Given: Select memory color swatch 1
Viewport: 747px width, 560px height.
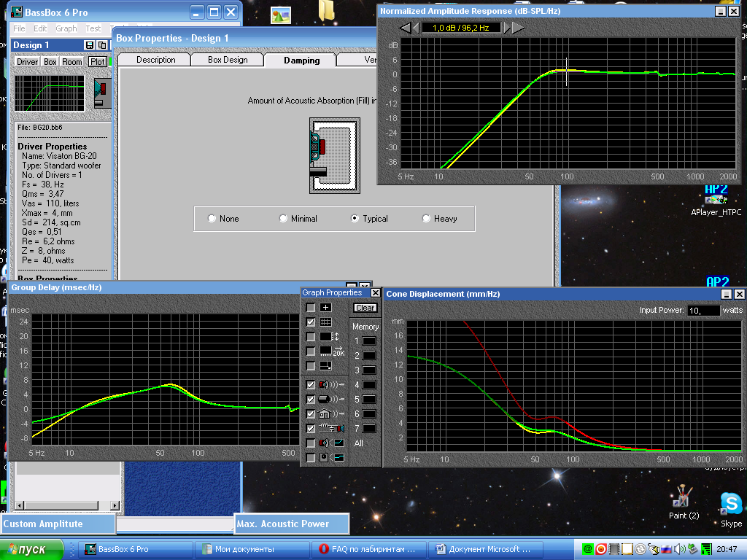Looking at the screenshot, I should pyautogui.click(x=369, y=341).
